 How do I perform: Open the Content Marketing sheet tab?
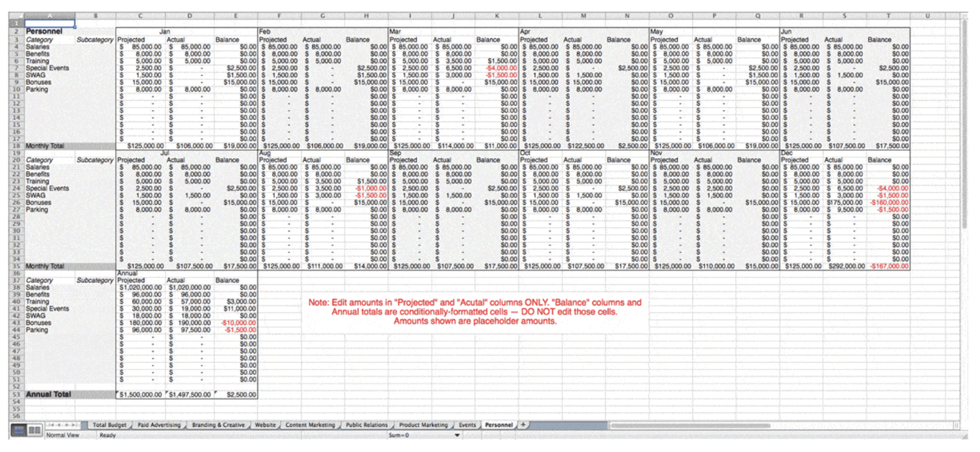click(x=310, y=425)
